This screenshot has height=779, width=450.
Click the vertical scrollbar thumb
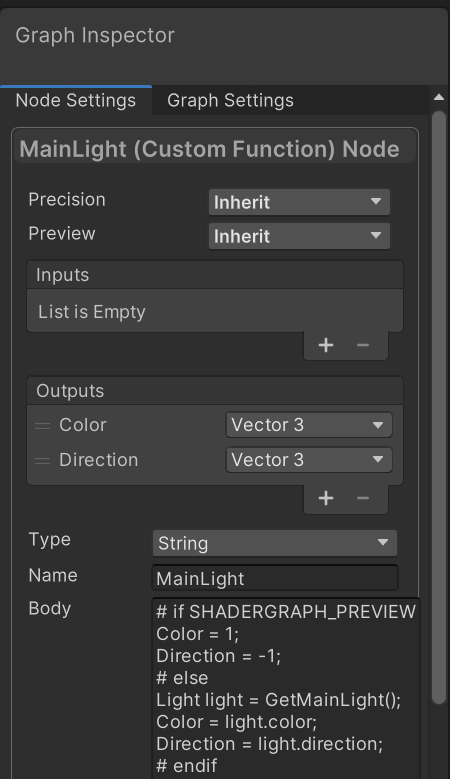click(439, 407)
